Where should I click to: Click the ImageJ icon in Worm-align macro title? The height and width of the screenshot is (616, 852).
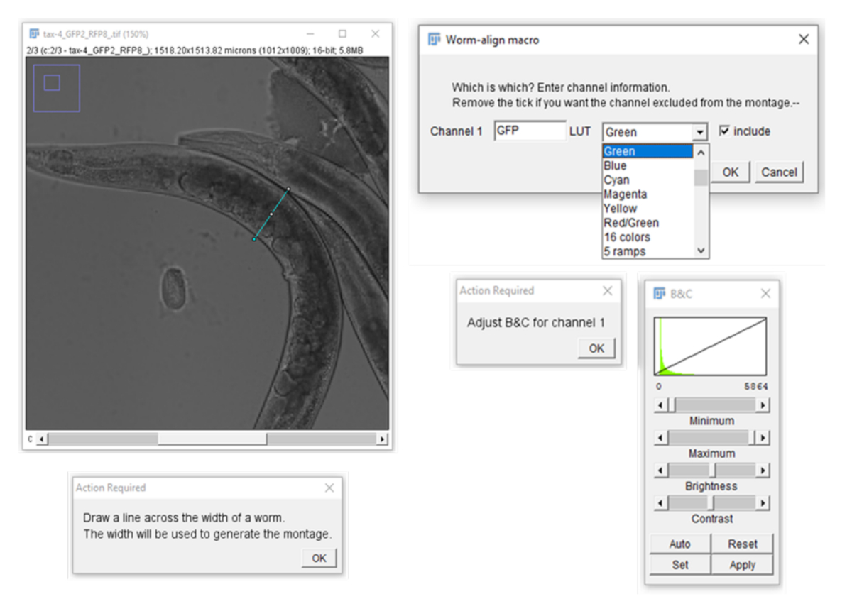point(434,40)
